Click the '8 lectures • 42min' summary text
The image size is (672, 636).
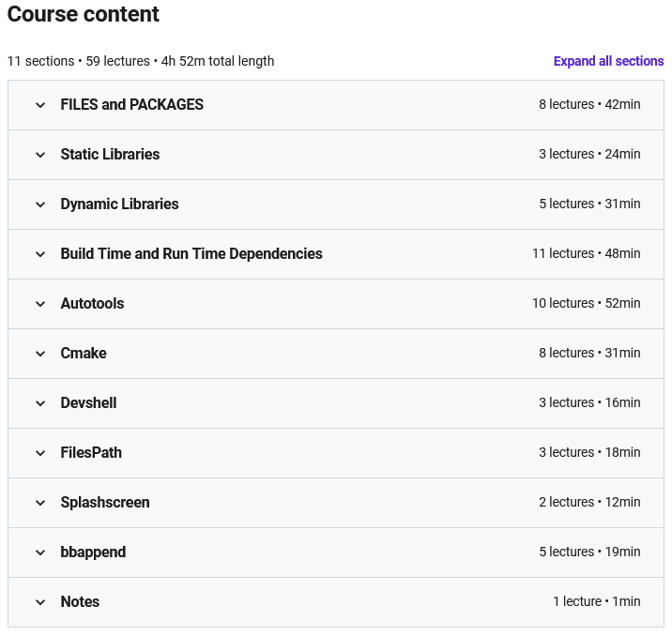(x=589, y=105)
